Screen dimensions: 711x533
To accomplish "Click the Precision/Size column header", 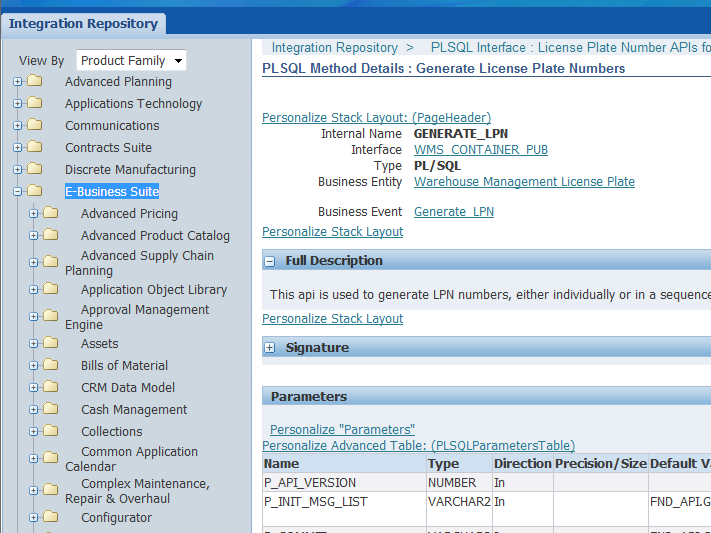I will point(601,464).
